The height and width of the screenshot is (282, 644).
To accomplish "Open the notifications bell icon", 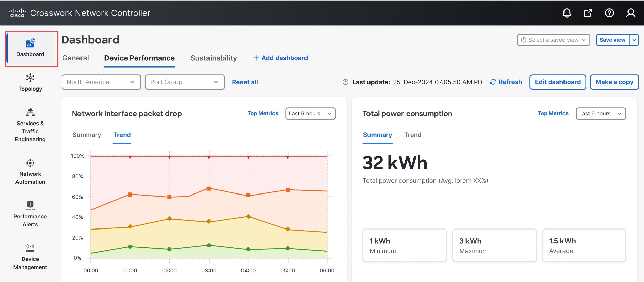I will point(567,13).
